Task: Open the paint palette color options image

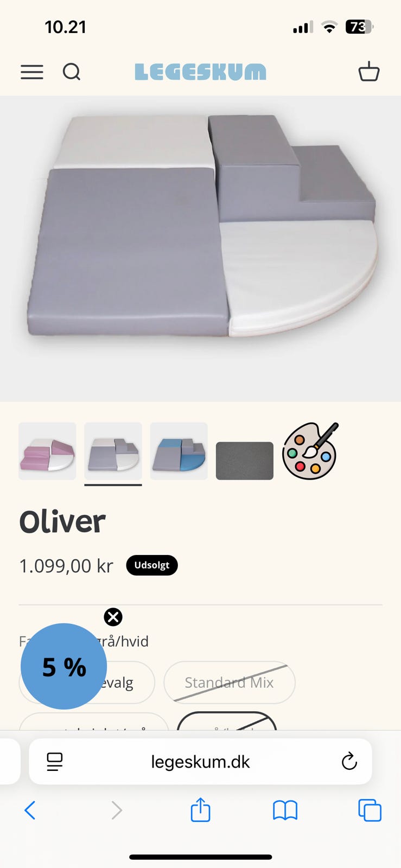Action: pyautogui.click(x=310, y=451)
